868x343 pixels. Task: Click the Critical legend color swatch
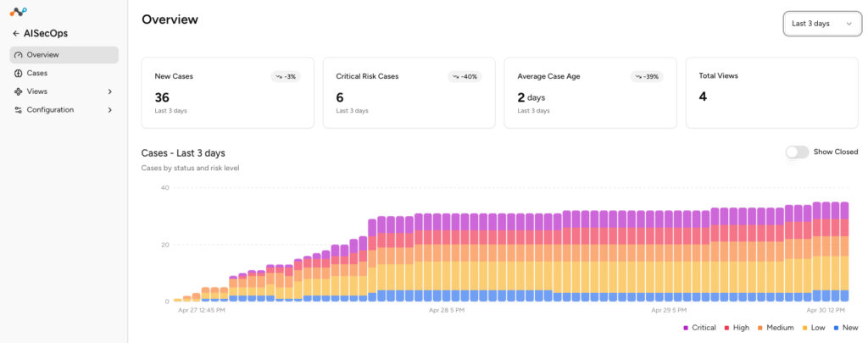tap(686, 328)
